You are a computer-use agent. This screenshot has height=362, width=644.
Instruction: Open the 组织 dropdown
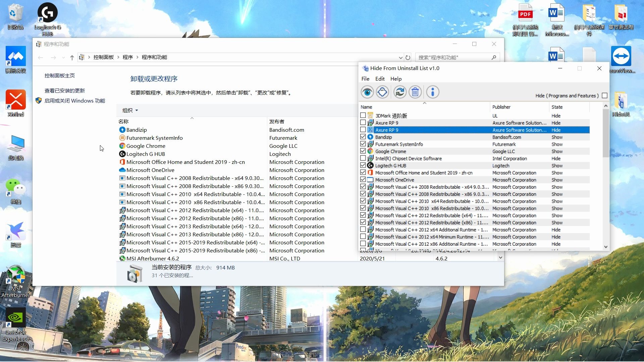130,110
